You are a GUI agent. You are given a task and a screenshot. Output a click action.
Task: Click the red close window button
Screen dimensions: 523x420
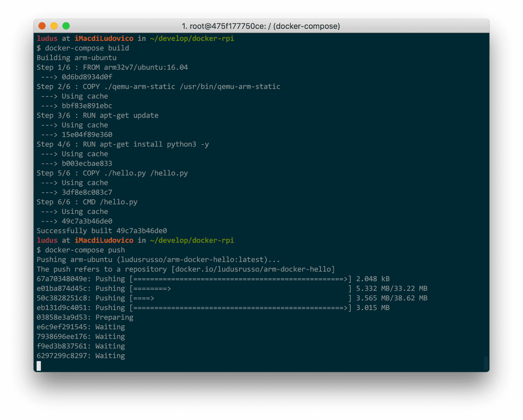tap(42, 26)
